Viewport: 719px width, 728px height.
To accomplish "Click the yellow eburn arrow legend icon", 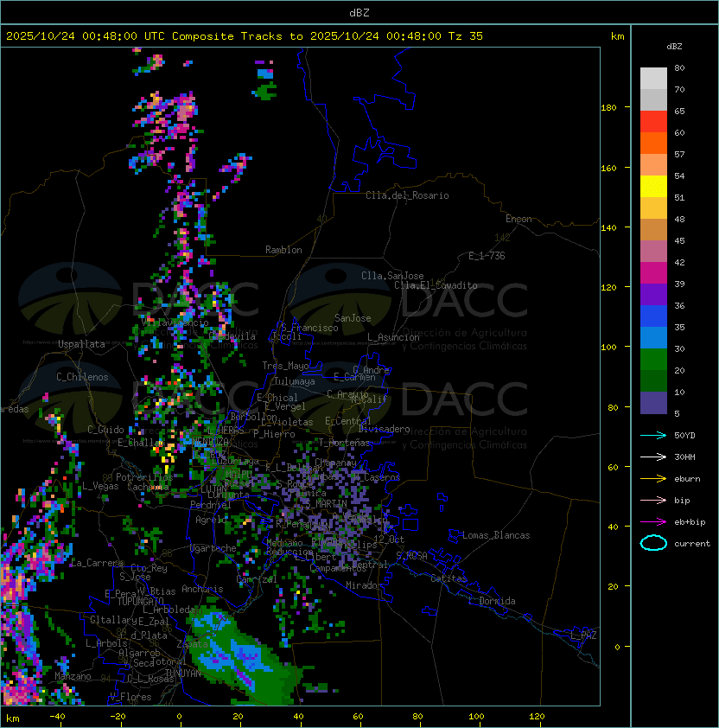I will tap(653, 479).
